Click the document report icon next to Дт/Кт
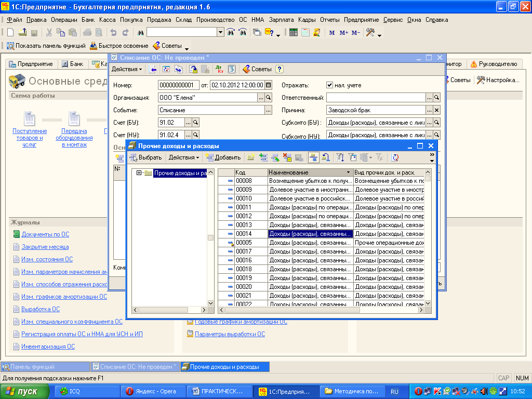Image resolution: width=532 pixels, height=399 pixels. pyautogui.click(x=232, y=69)
